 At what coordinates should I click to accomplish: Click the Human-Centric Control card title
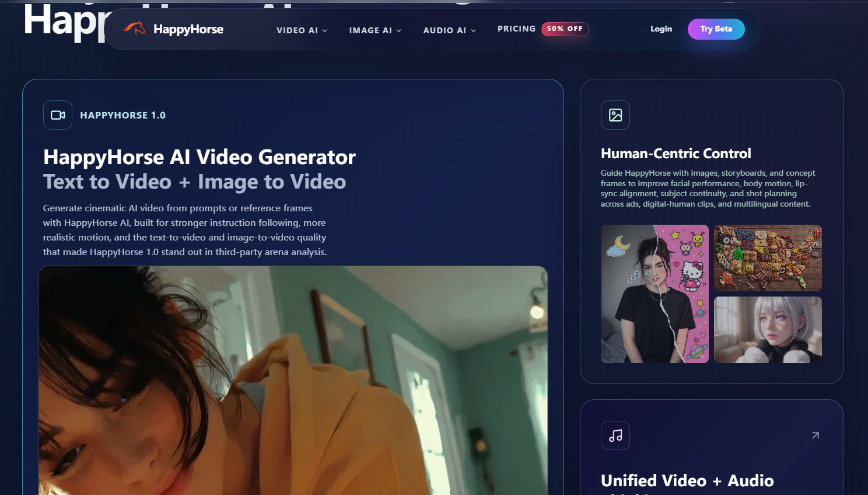[675, 154]
